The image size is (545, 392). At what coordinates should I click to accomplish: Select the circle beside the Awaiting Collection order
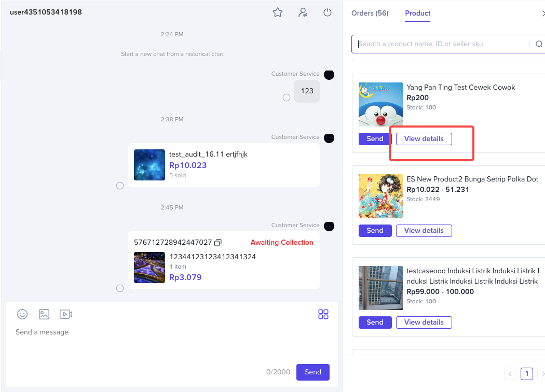click(120, 288)
